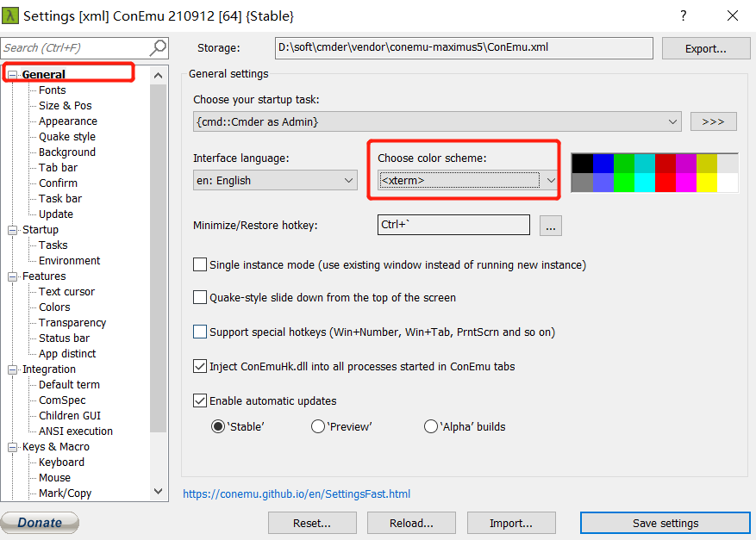Open the Background settings page
Viewport: 756px width, 540px height.
(67, 152)
